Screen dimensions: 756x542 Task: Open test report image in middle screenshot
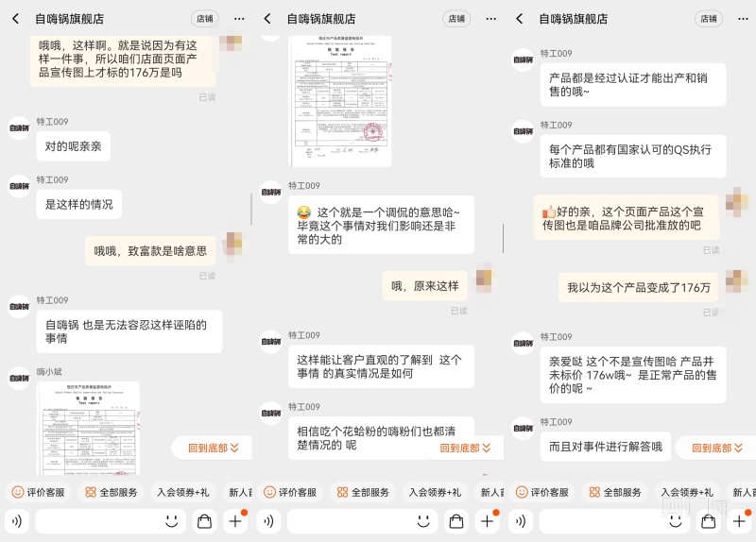click(x=340, y=101)
